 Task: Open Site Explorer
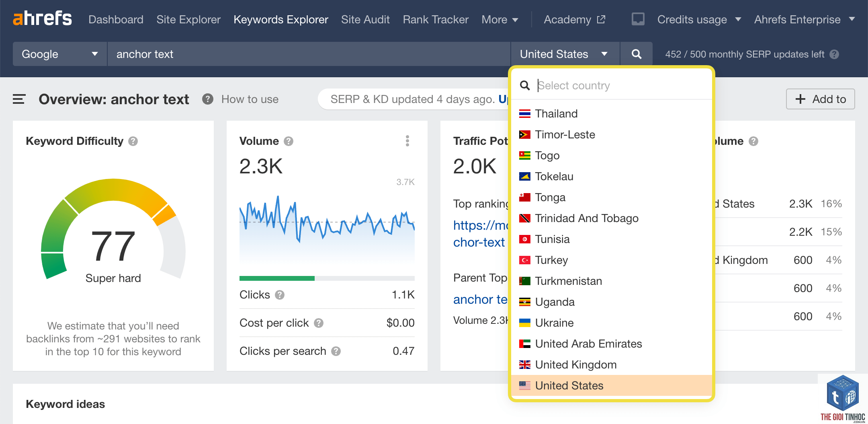click(x=188, y=19)
